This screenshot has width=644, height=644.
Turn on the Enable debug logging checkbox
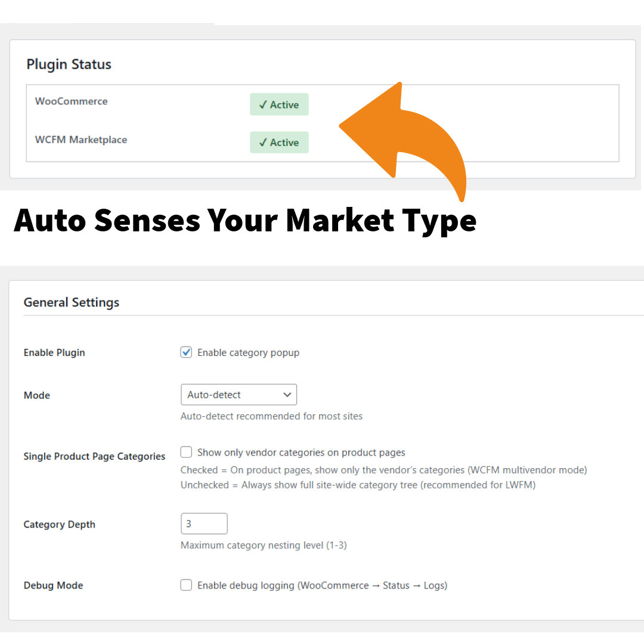(x=186, y=586)
